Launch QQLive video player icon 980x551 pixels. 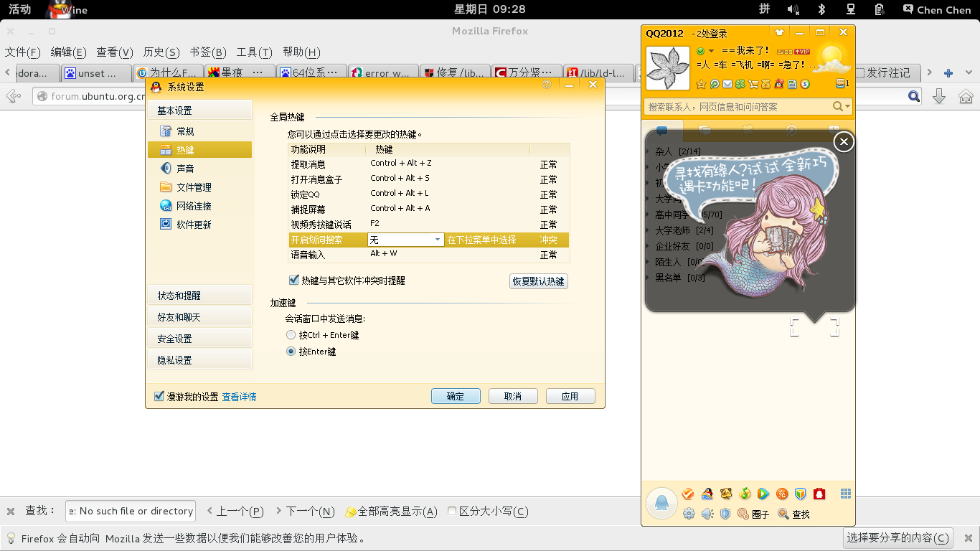point(763,494)
